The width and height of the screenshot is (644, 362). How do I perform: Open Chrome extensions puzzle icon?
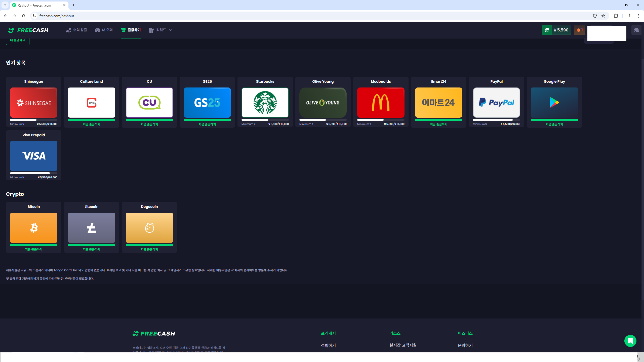click(x=616, y=16)
